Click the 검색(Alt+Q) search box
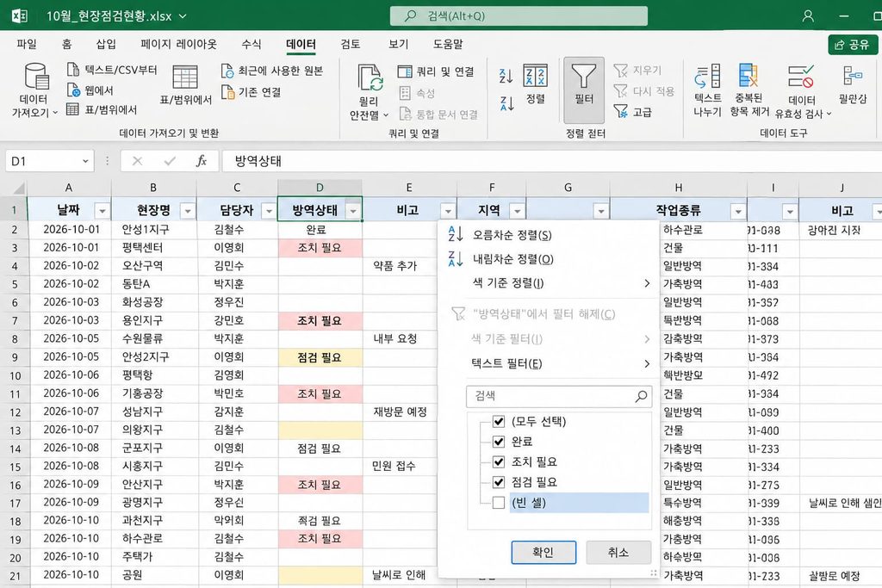Image resolution: width=882 pixels, height=588 pixels. tap(519, 15)
